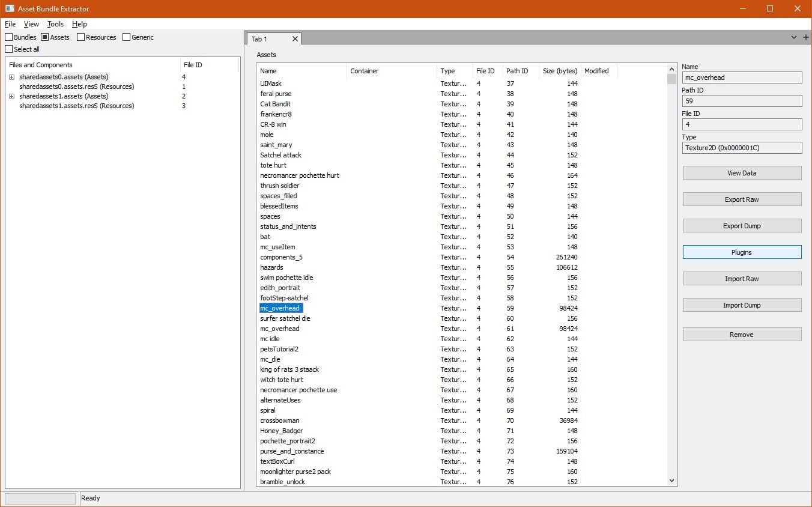Image resolution: width=812 pixels, height=507 pixels.
Task: Enable the Generic checkbox
Action: (126, 37)
